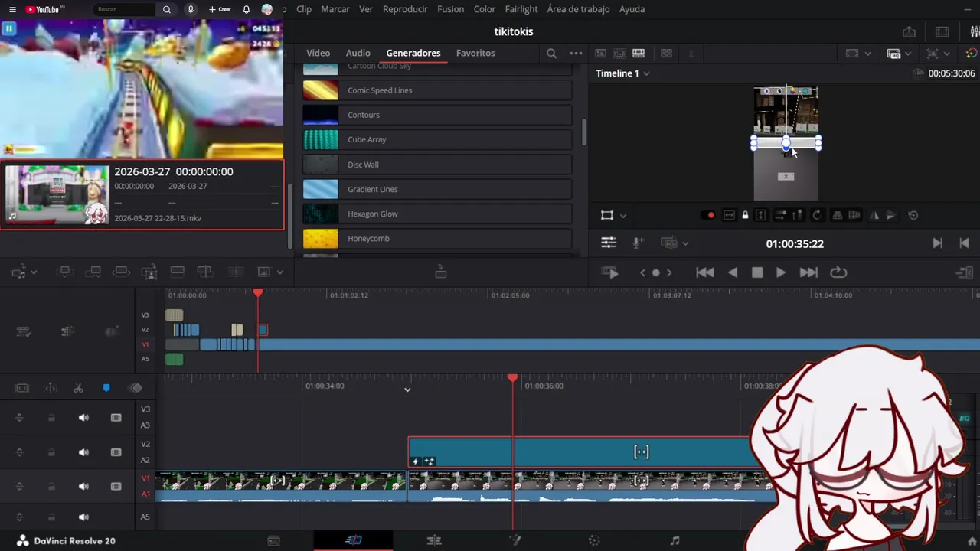Disable video on the V2 track film icon
The image size is (980, 551).
pos(116,452)
